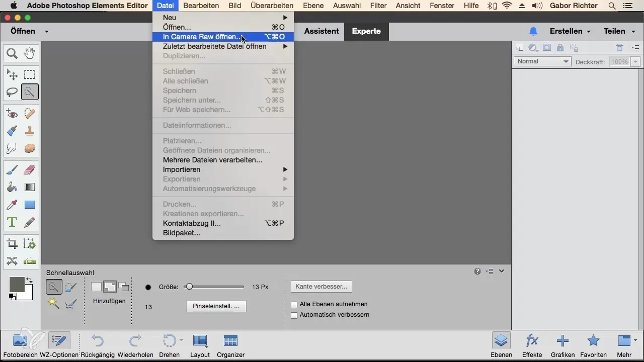Select the Rectangular Marquee tool
Screen dimensions: 644x362
pos(30,75)
